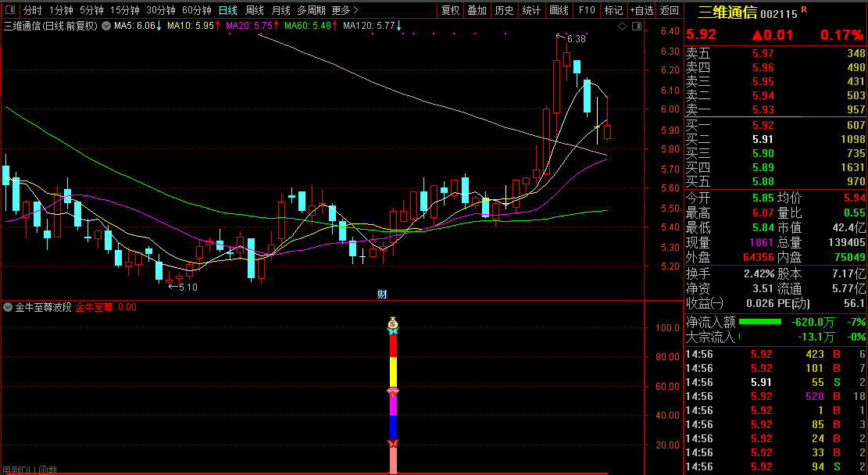Screen dimensions: 868x475
Task: Click the money bag icon on indicator bar
Action: point(393,322)
